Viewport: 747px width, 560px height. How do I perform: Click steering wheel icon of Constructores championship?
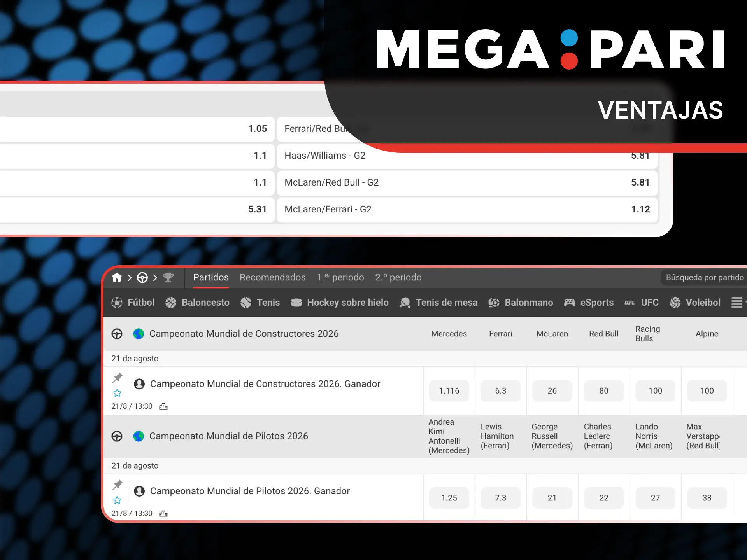point(117,334)
